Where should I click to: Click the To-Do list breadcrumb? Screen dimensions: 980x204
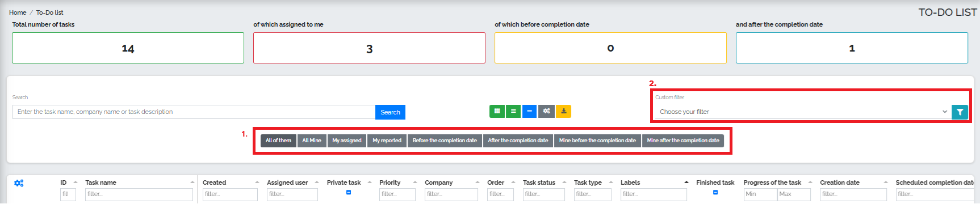[x=50, y=12]
